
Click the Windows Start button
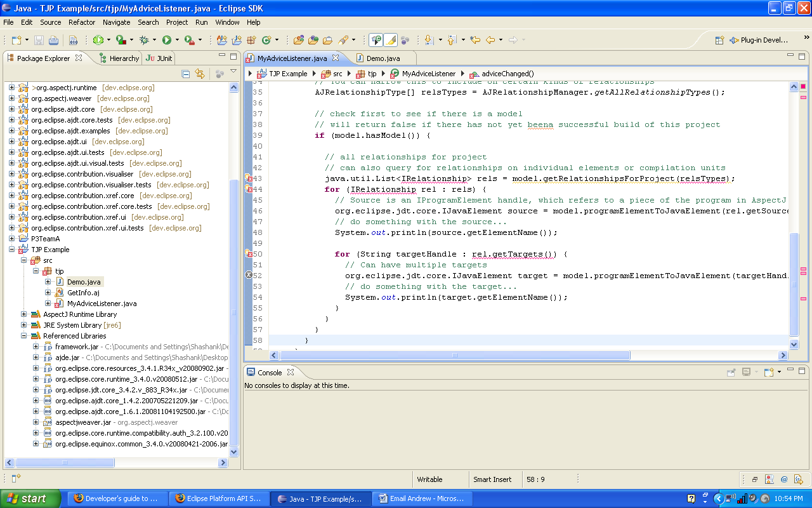30,498
